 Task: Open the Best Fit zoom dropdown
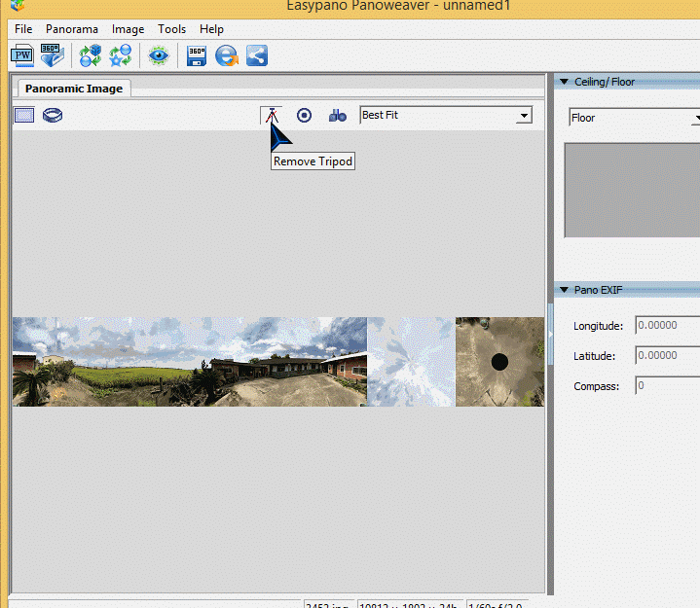524,116
